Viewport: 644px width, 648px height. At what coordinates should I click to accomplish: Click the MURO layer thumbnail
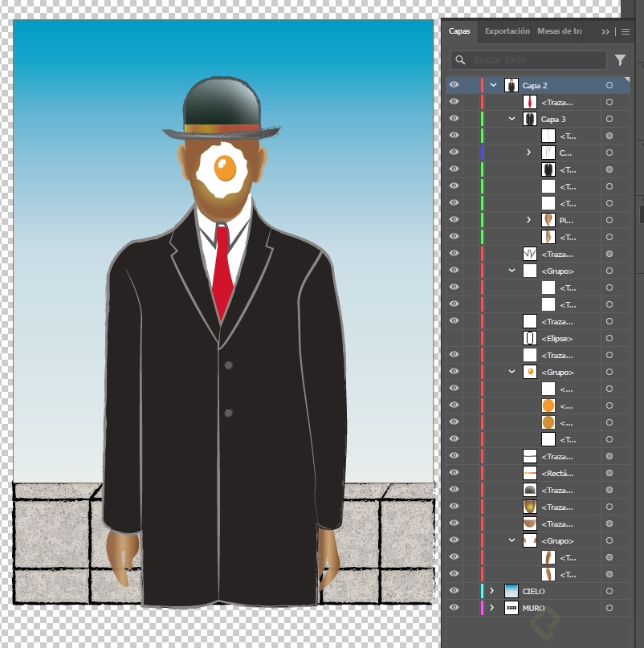click(512, 608)
